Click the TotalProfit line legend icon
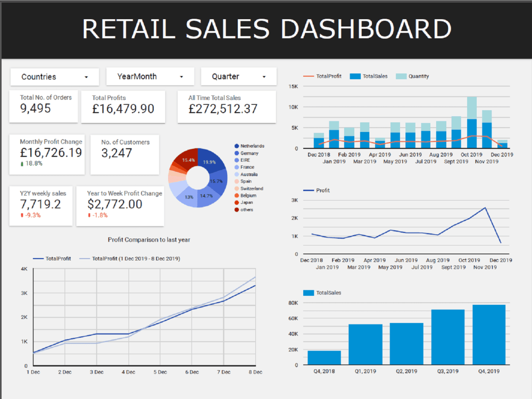532x399 pixels. 309,76
